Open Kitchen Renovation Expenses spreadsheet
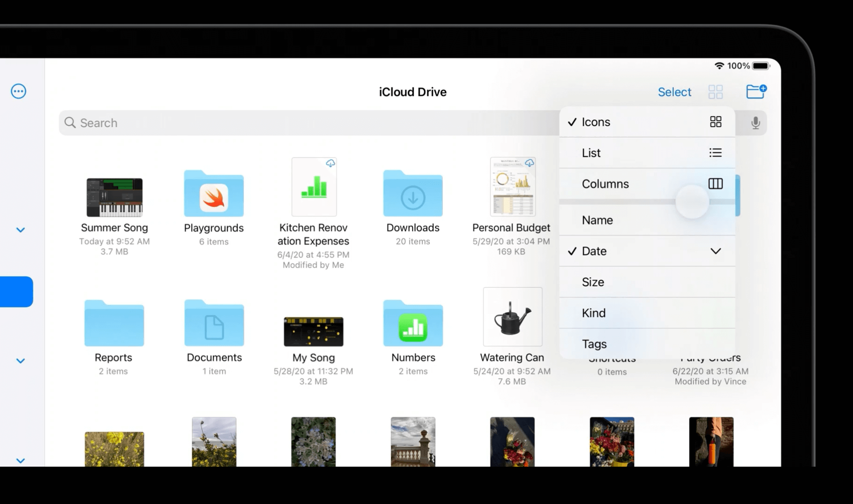 point(314,187)
